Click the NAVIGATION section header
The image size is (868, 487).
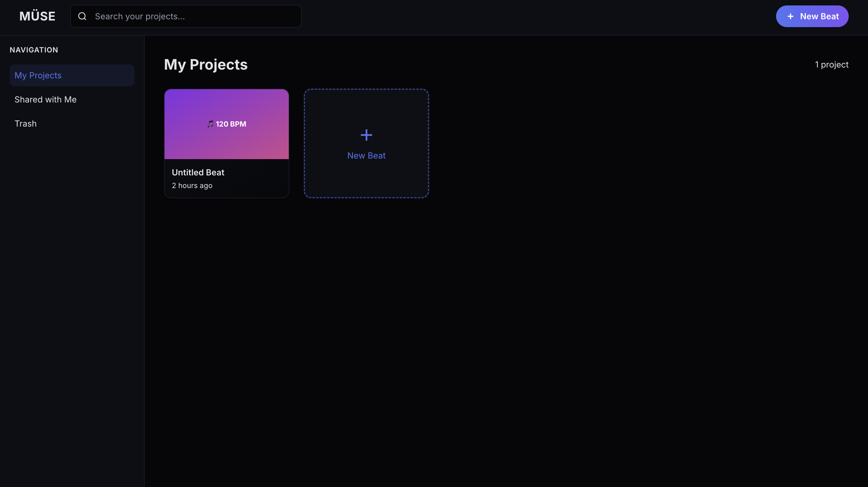[34, 50]
